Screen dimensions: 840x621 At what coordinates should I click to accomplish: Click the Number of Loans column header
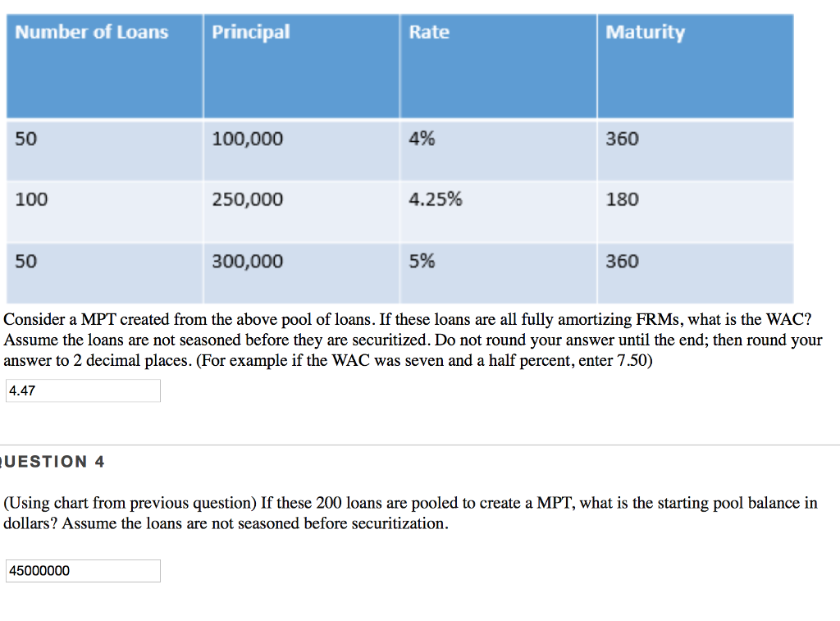click(x=90, y=33)
